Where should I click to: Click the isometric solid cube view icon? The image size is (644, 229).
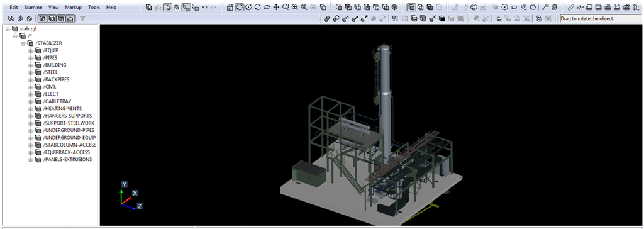394,8
